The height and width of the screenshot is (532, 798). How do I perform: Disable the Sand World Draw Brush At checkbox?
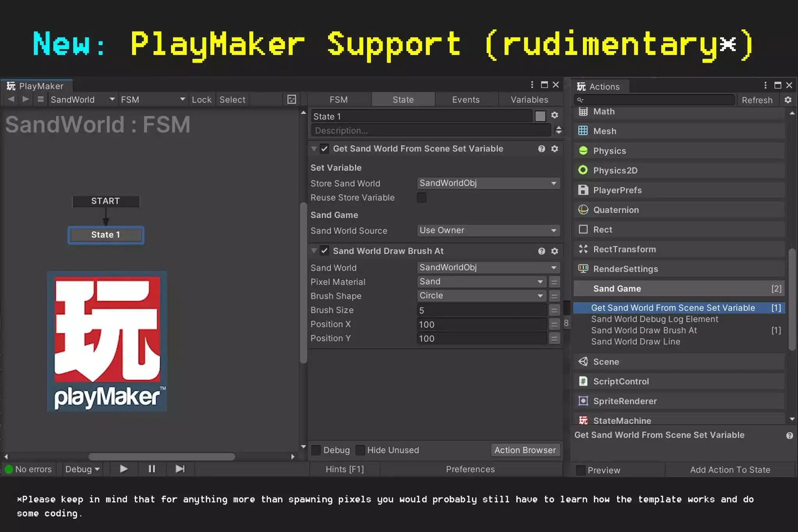click(x=324, y=251)
